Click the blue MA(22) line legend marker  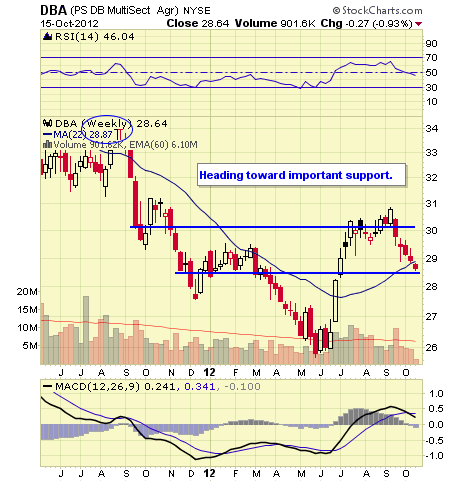point(48,134)
